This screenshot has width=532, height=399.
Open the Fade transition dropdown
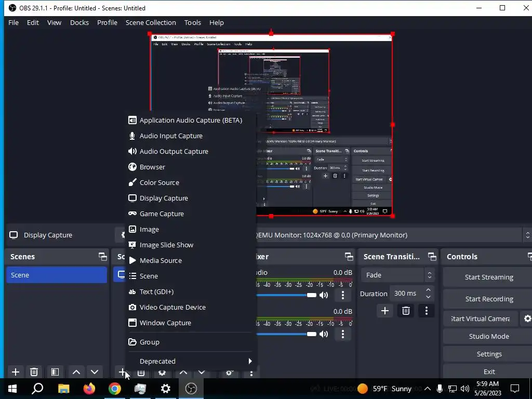pos(397,275)
